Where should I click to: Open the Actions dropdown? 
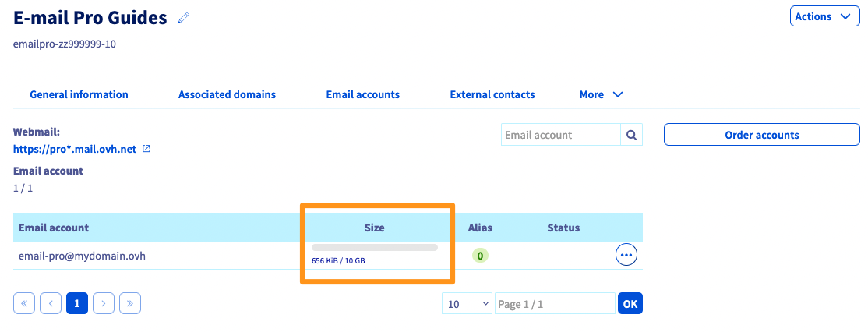point(825,16)
